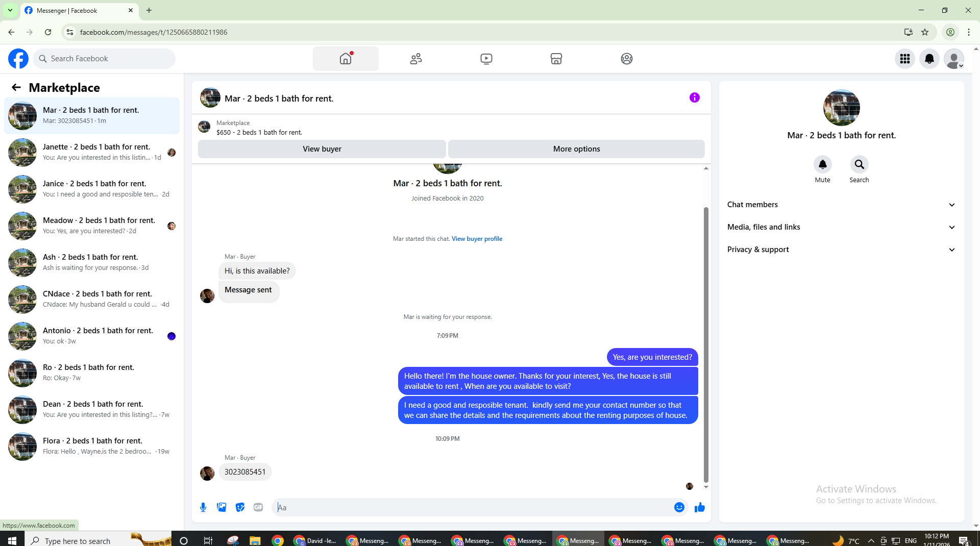The width and height of the screenshot is (980, 546).
Task: Attach a photo with the image icon
Action: pyautogui.click(x=222, y=507)
